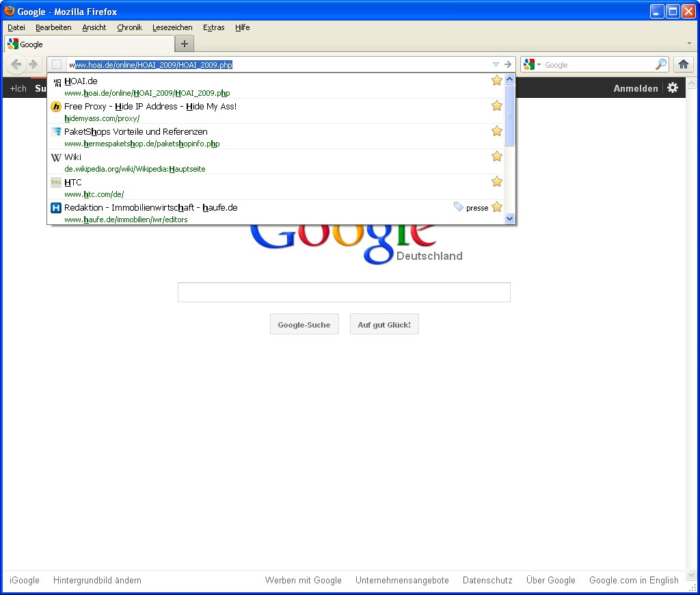700x595 pixels.
Task: Select hidemyass.com/proxy/ URL suggestion
Action: (x=102, y=118)
